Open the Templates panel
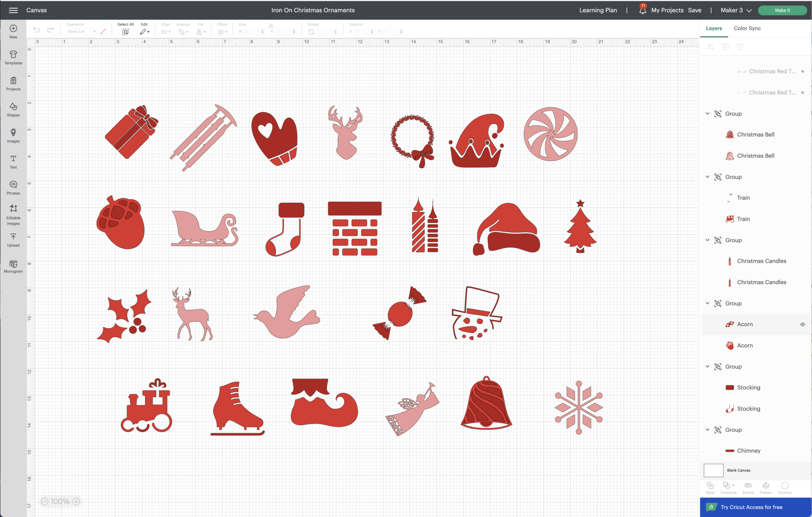812x517 pixels. [x=13, y=58]
